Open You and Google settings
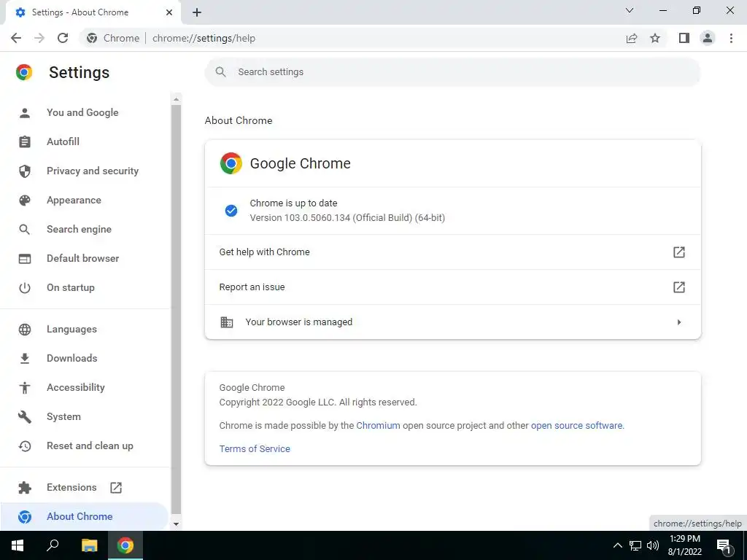The image size is (747, 560). (82, 112)
